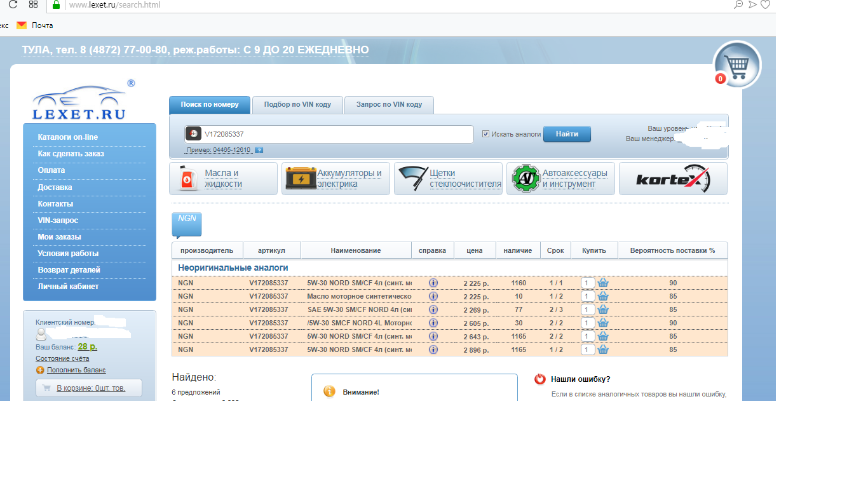This screenshot has height=488, width=868.
Task: Add the 2 605 р. offer to cart
Action: pyautogui.click(x=603, y=323)
